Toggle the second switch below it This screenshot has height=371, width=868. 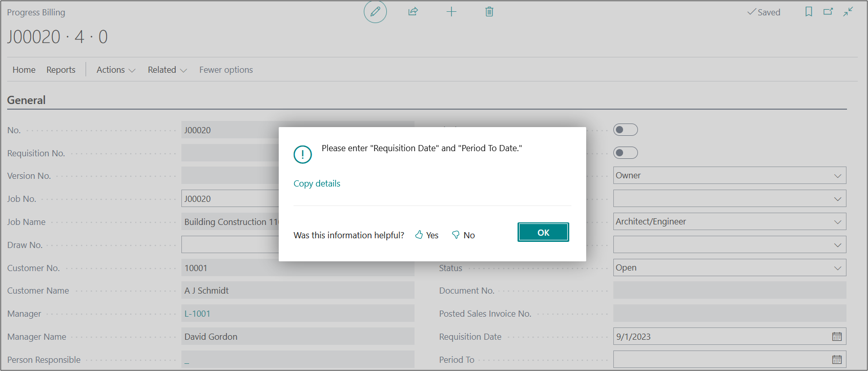pos(625,153)
